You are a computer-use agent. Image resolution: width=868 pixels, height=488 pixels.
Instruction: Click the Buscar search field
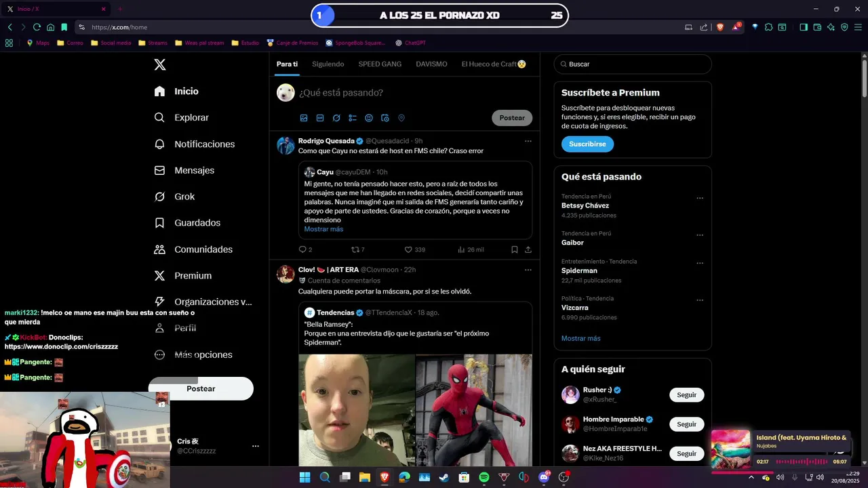click(633, 64)
